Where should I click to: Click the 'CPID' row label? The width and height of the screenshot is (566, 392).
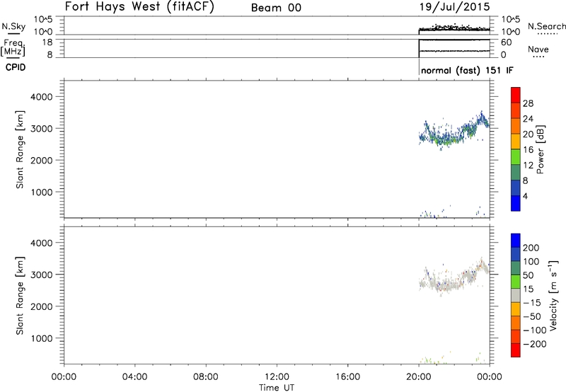click(x=16, y=67)
